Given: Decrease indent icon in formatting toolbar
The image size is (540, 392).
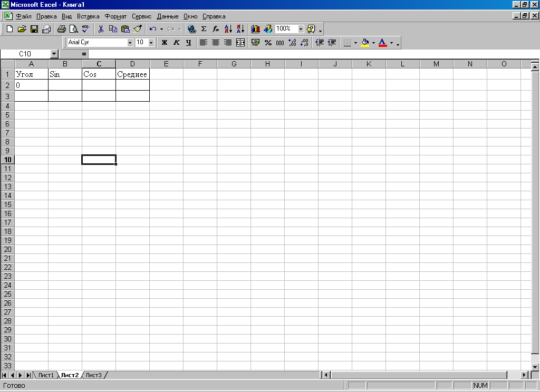Looking at the screenshot, I should pos(320,43).
